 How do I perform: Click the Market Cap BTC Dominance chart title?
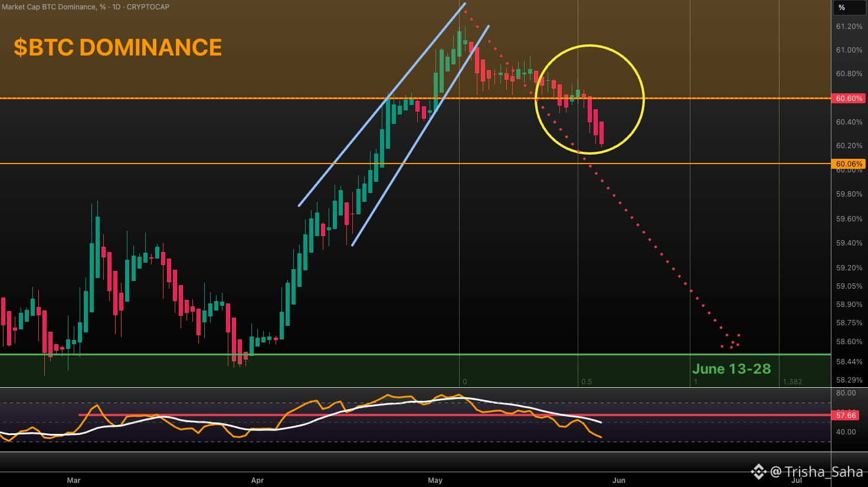[x=86, y=7]
